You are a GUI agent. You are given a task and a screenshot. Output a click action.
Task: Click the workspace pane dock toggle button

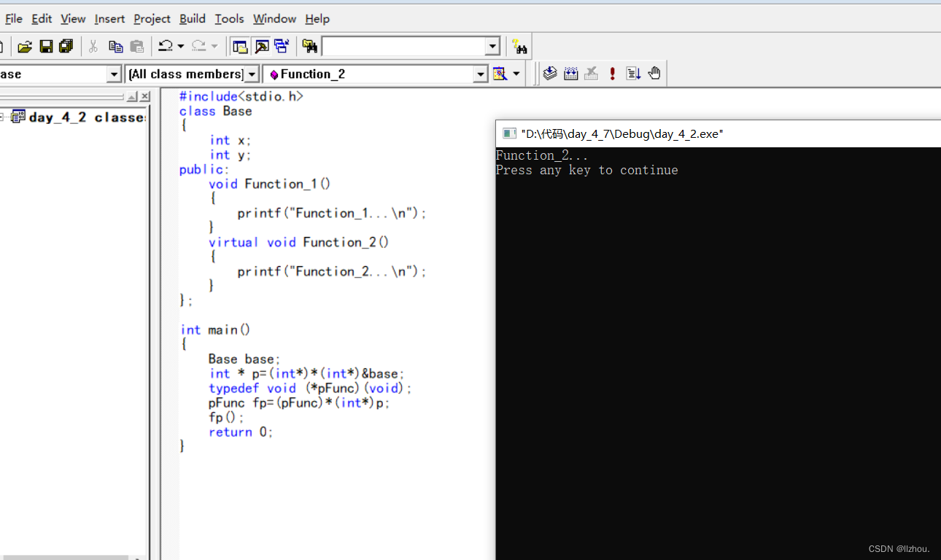(x=131, y=96)
